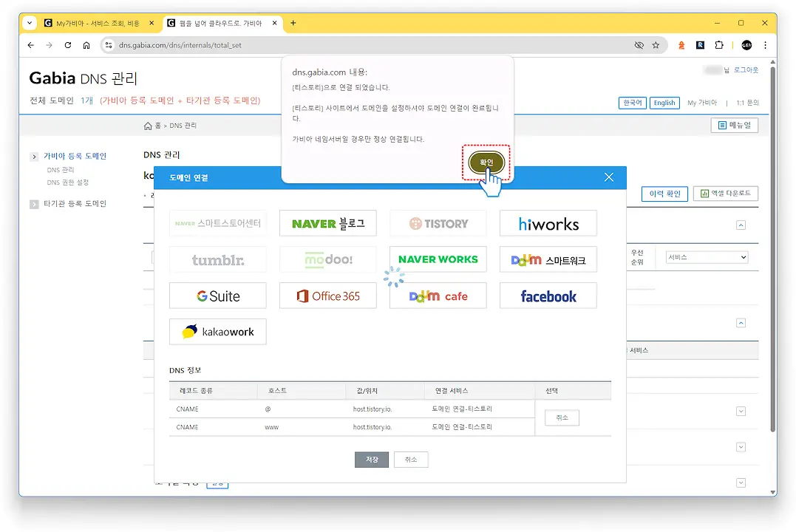Viewport: 796px width, 532px height.
Task: Click the R extension icon in the toolbar
Action: point(700,45)
